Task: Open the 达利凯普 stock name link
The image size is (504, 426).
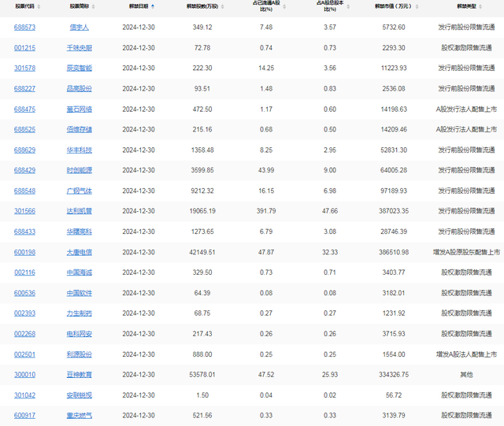Action: (80, 211)
